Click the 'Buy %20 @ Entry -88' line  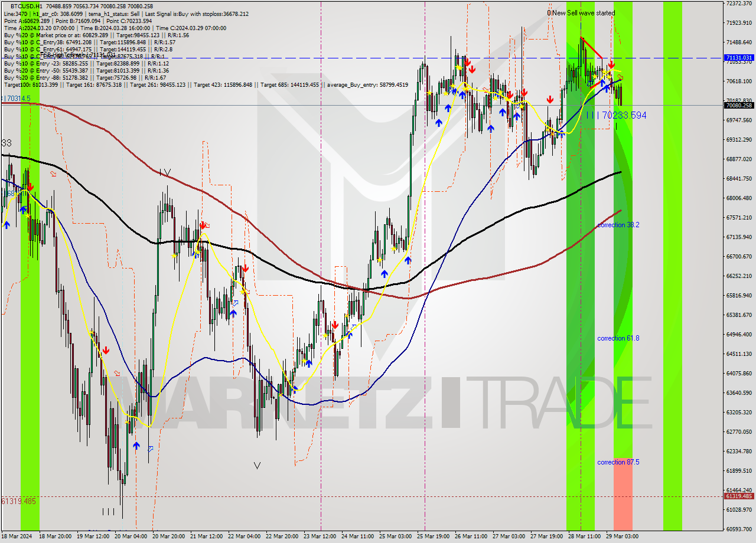[86, 77]
